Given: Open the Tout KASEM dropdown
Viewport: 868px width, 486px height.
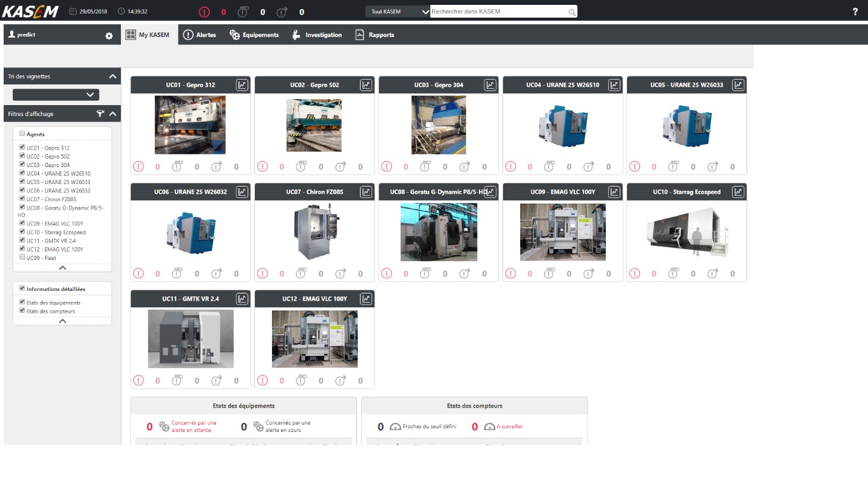Looking at the screenshot, I should pos(398,12).
